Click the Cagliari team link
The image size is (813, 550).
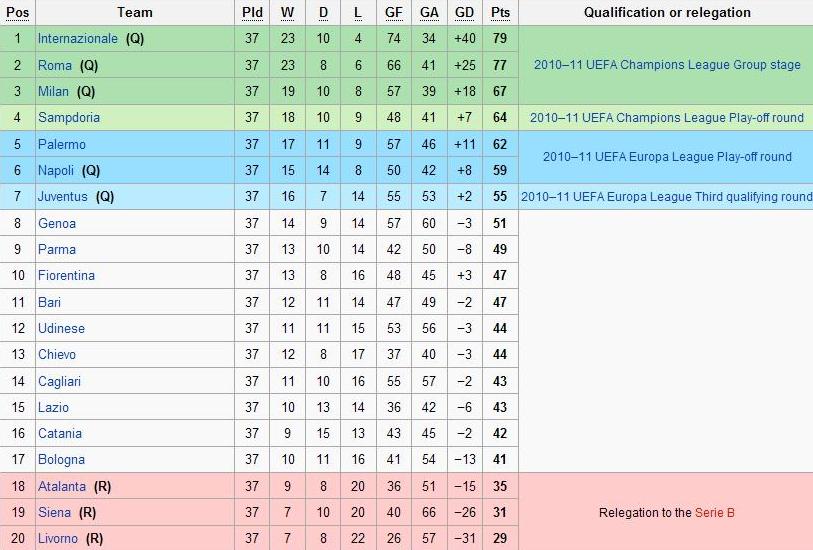tap(60, 382)
